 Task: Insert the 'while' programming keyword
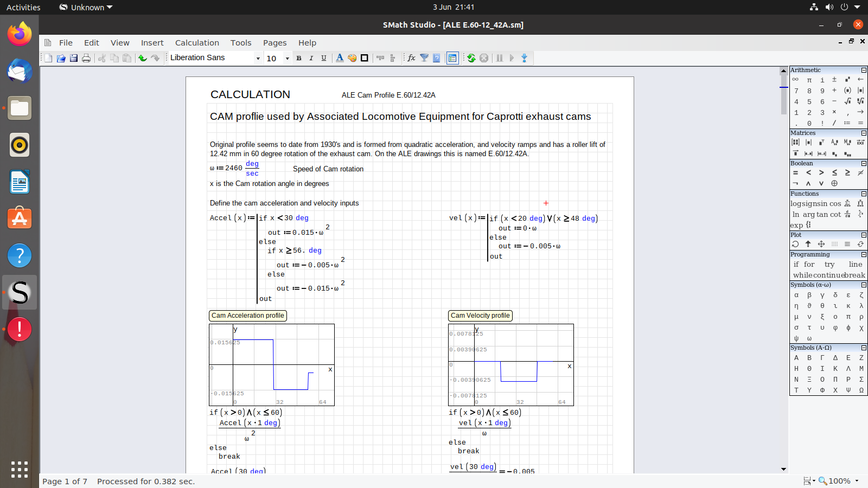[x=803, y=275]
